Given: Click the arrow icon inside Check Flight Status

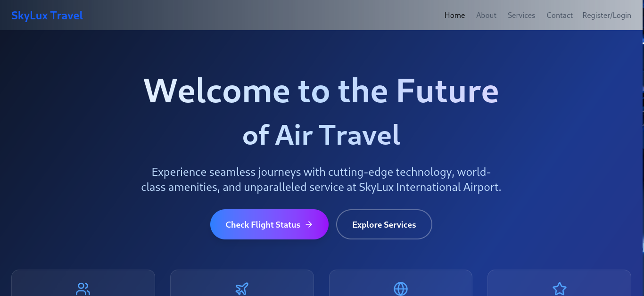Looking at the screenshot, I should (x=309, y=224).
